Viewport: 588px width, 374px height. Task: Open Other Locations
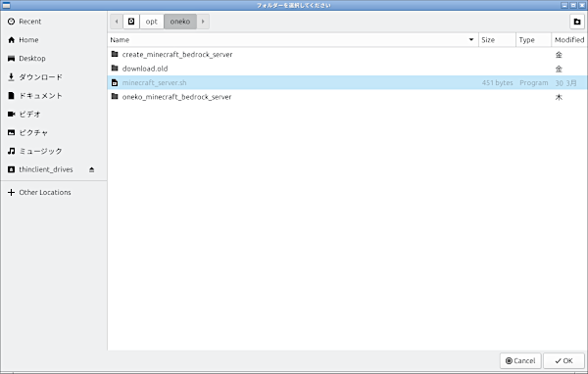click(x=54, y=192)
